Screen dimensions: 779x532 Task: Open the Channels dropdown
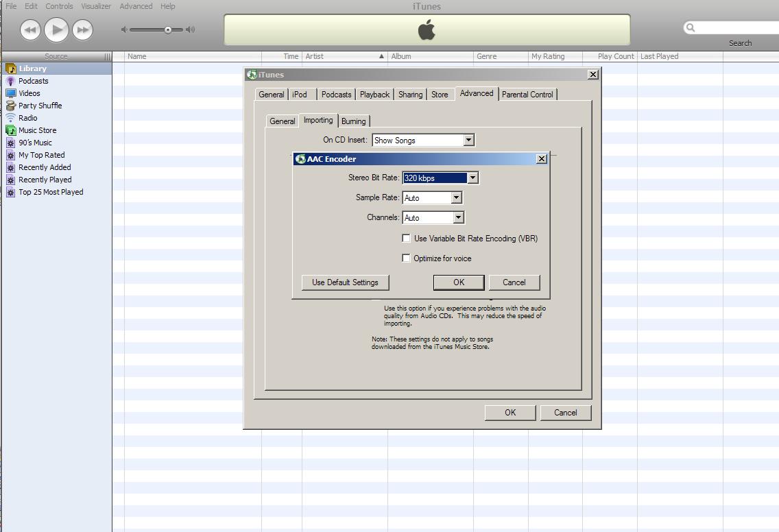tap(459, 217)
